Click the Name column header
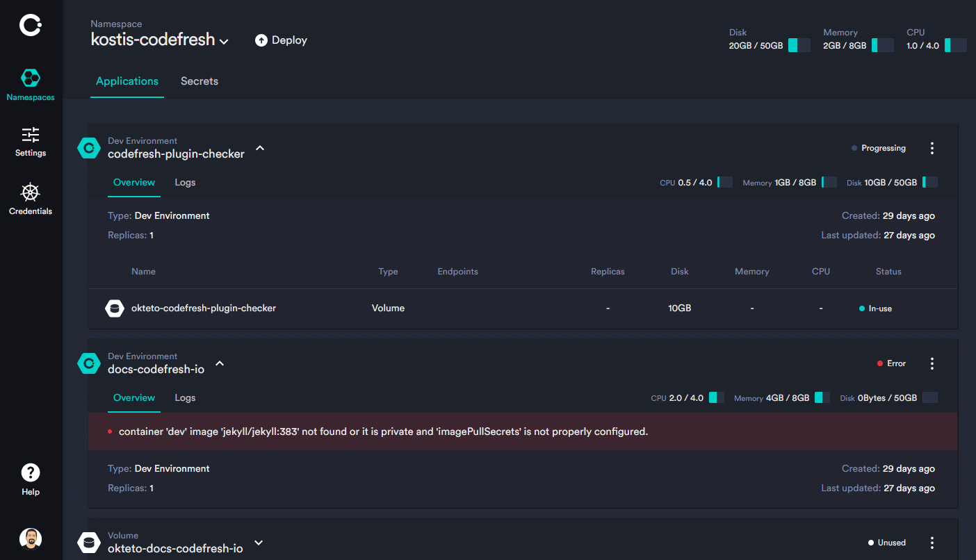The width and height of the screenshot is (976, 560). click(x=143, y=272)
